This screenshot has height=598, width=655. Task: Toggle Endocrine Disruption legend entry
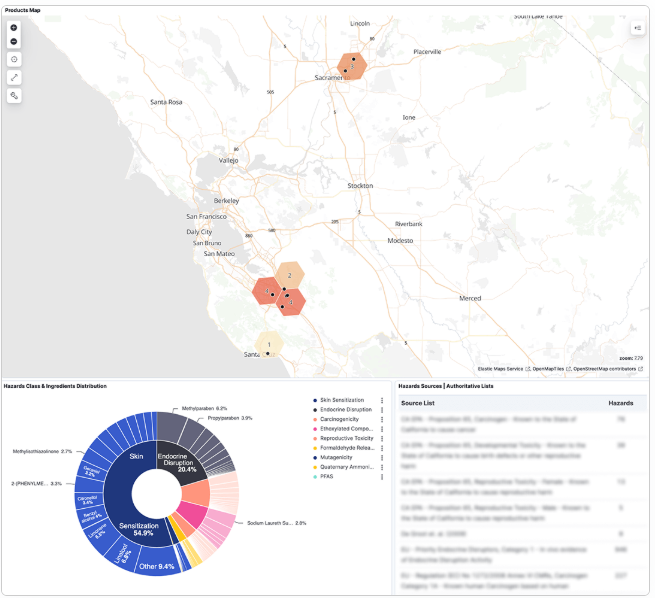pyautogui.click(x=346, y=410)
